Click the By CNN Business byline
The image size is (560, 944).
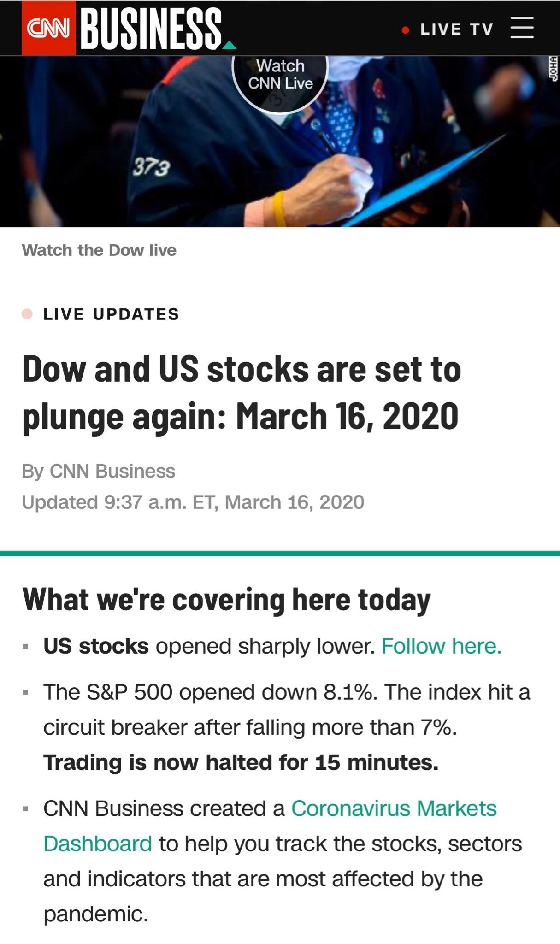[x=99, y=471]
